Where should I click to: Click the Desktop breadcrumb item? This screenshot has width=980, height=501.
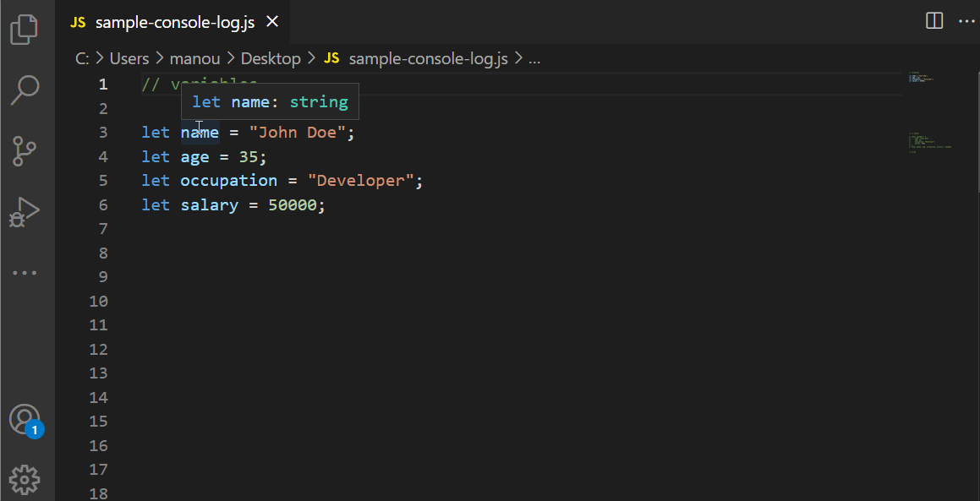point(271,58)
